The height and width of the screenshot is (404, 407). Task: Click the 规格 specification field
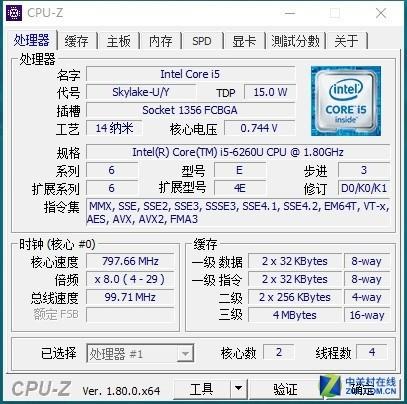tap(238, 152)
